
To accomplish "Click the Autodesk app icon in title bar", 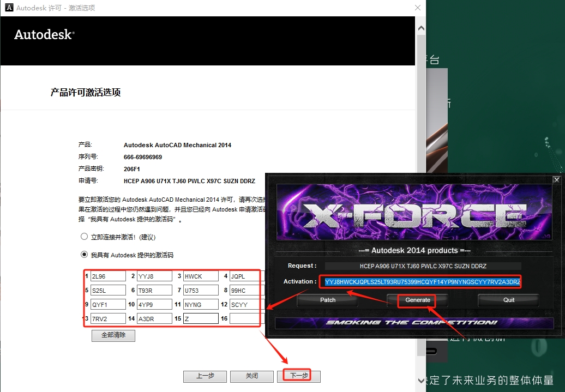I will click(9, 8).
